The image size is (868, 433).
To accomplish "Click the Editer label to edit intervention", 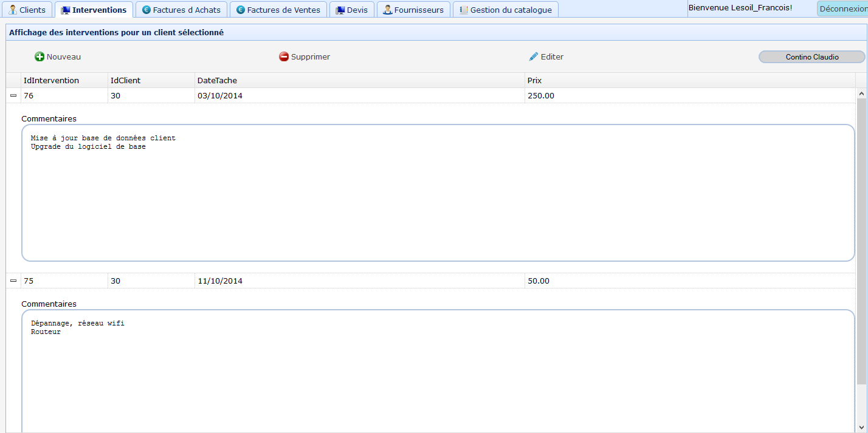I will click(552, 56).
